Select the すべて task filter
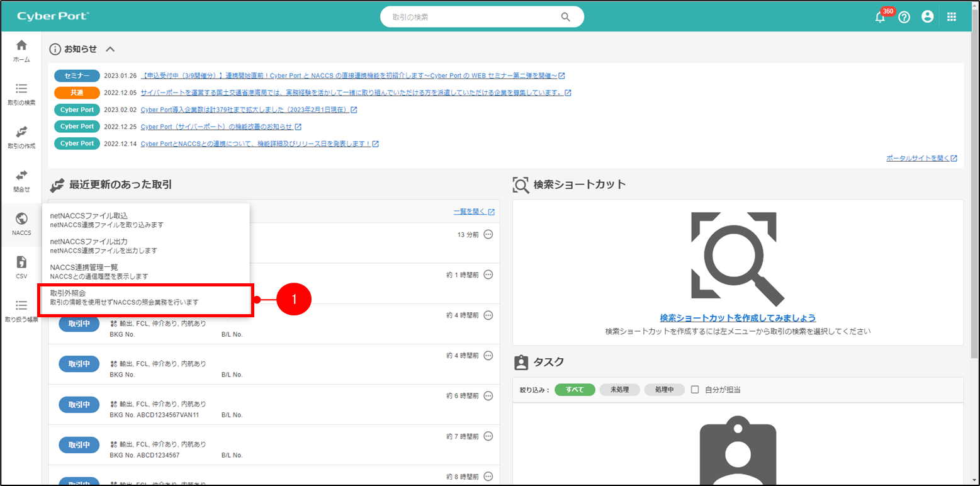The height and width of the screenshot is (486, 980). tap(574, 390)
